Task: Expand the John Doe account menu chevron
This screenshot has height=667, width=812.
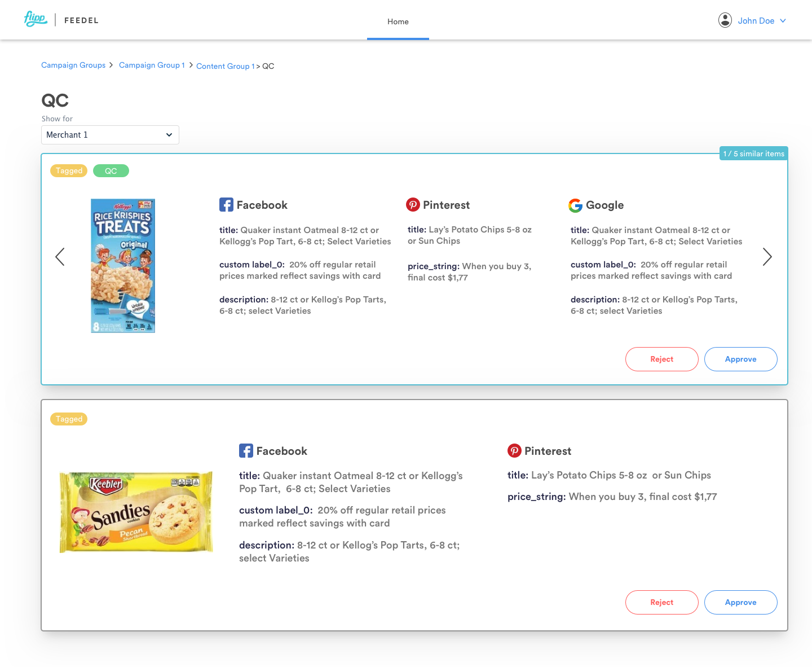Action: point(783,21)
